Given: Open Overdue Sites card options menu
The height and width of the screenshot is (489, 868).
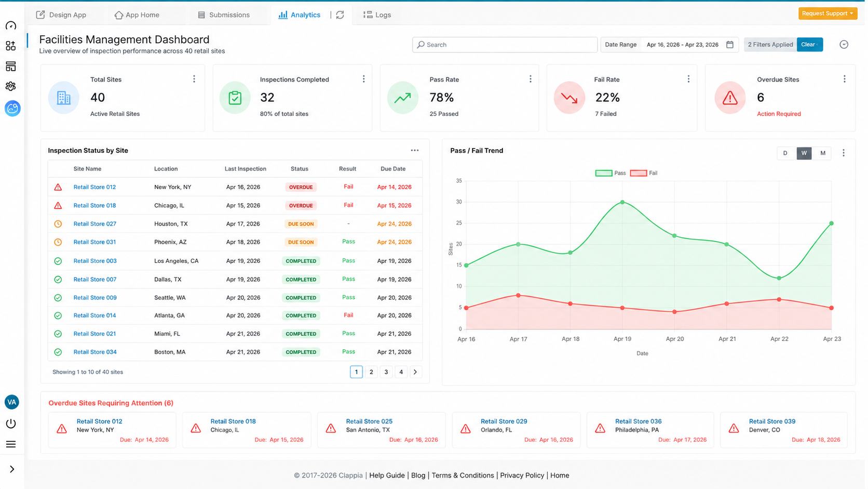Looking at the screenshot, I should pos(844,79).
